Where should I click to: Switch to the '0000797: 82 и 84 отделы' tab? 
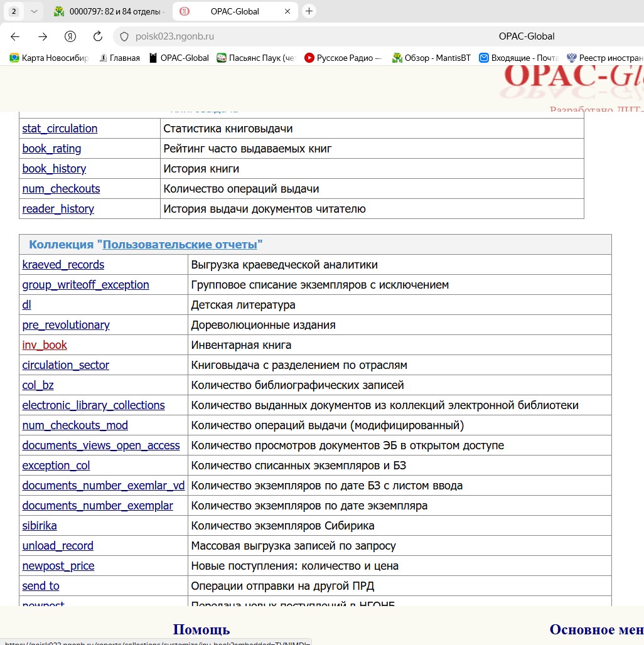pyautogui.click(x=109, y=11)
